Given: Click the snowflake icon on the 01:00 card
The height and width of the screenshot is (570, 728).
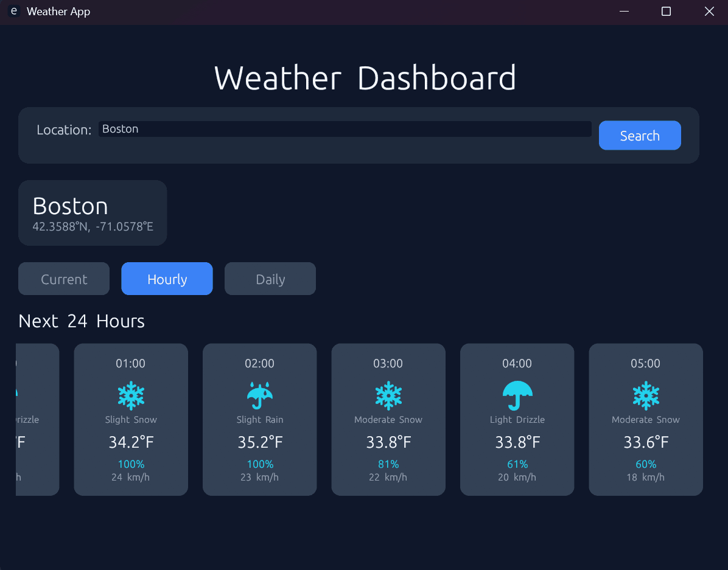Looking at the screenshot, I should tap(131, 395).
